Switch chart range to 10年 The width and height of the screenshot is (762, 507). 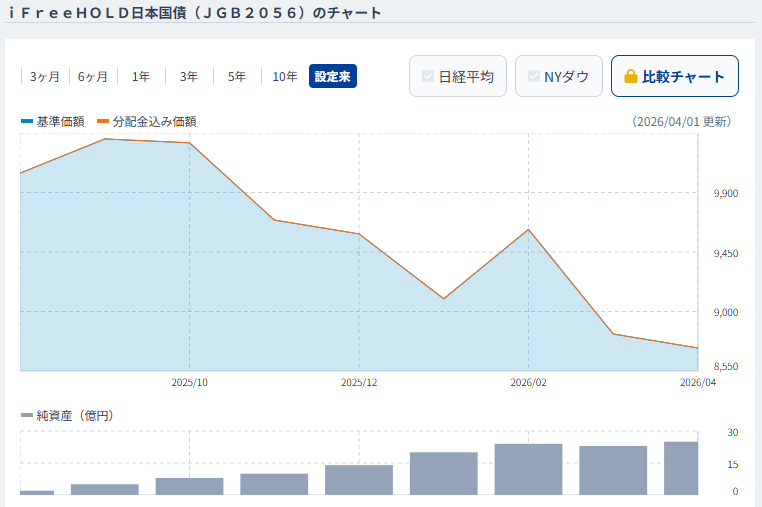click(285, 76)
